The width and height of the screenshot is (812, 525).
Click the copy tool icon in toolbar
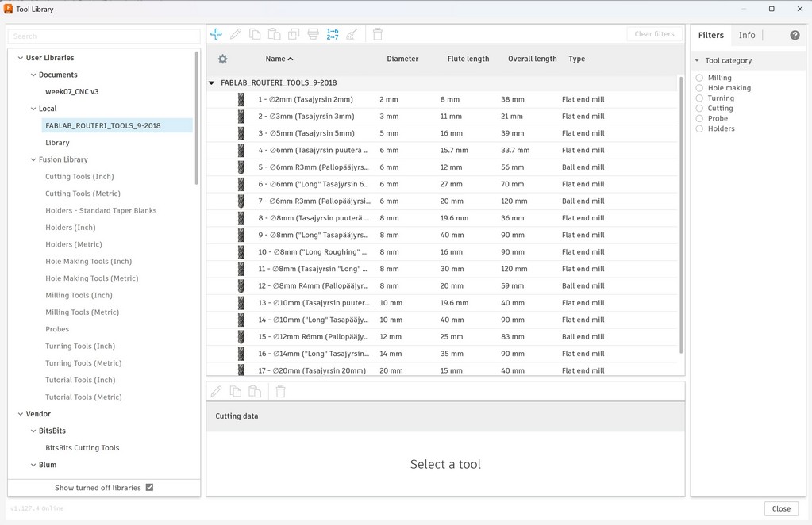click(x=255, y=33)
